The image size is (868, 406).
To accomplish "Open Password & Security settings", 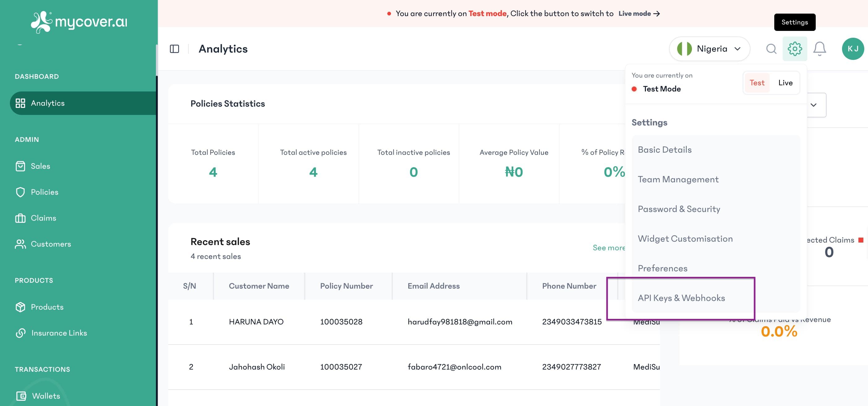I will pos(679,209).
